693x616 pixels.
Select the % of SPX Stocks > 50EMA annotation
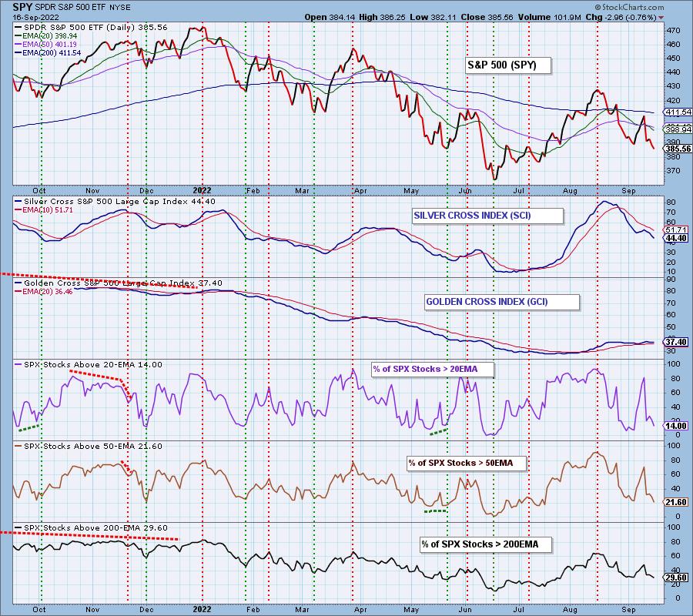(467, 463)
